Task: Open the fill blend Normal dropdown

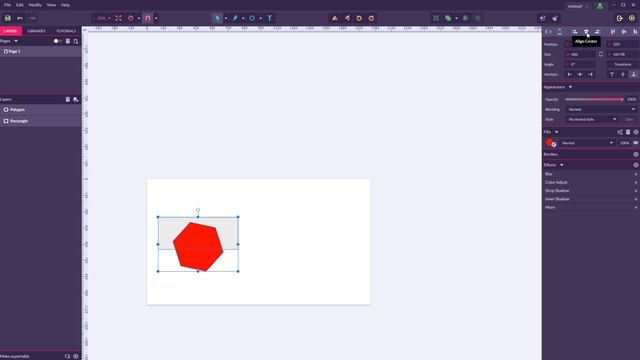Action: [587, 143]
